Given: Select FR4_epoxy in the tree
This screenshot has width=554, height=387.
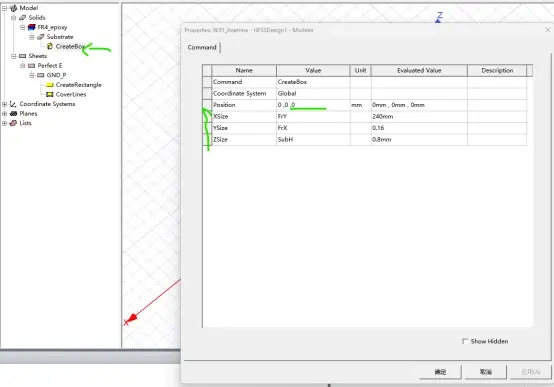Looking at the screenshot, I should click(x=52, y=27).
